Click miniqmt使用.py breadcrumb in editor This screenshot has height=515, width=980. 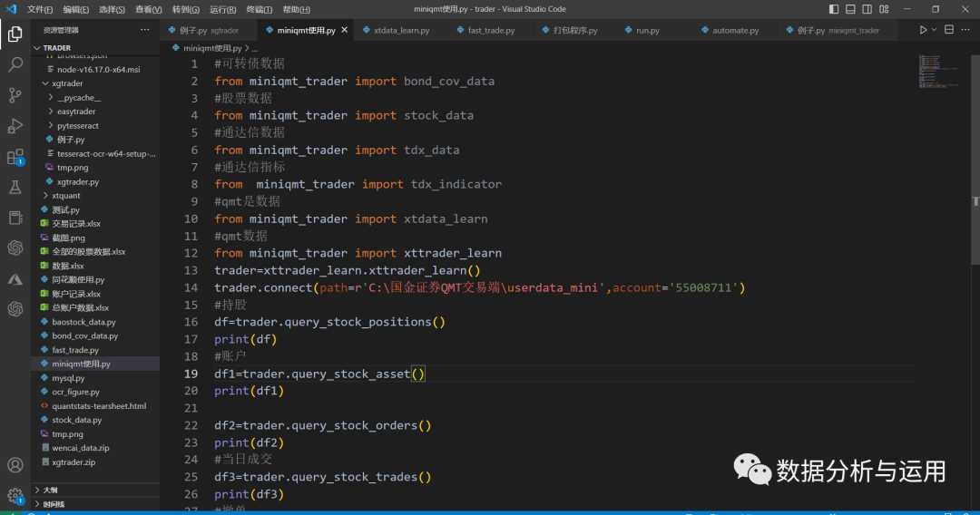tap(211, 48)
